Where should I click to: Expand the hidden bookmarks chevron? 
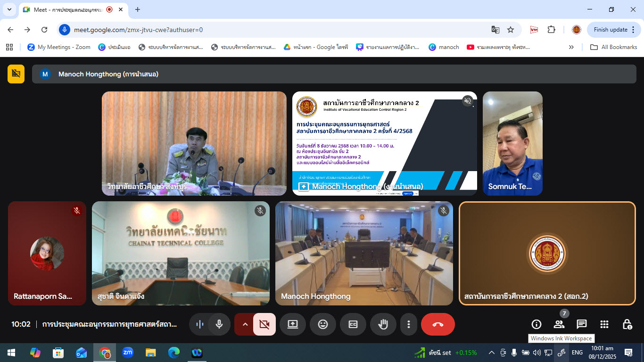coord(571,47)
